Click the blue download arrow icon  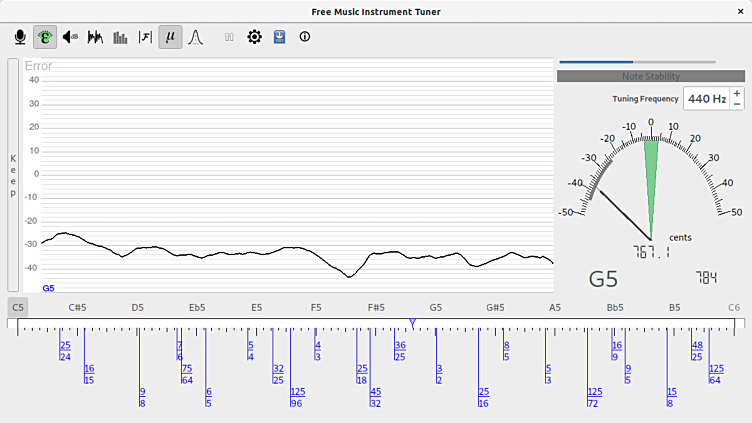point(279,38)
